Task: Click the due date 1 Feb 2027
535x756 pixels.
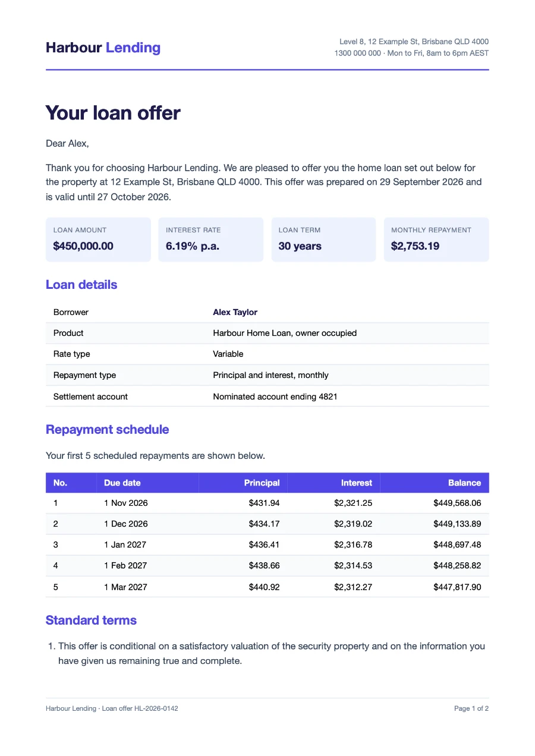Action: coord(125,565)
